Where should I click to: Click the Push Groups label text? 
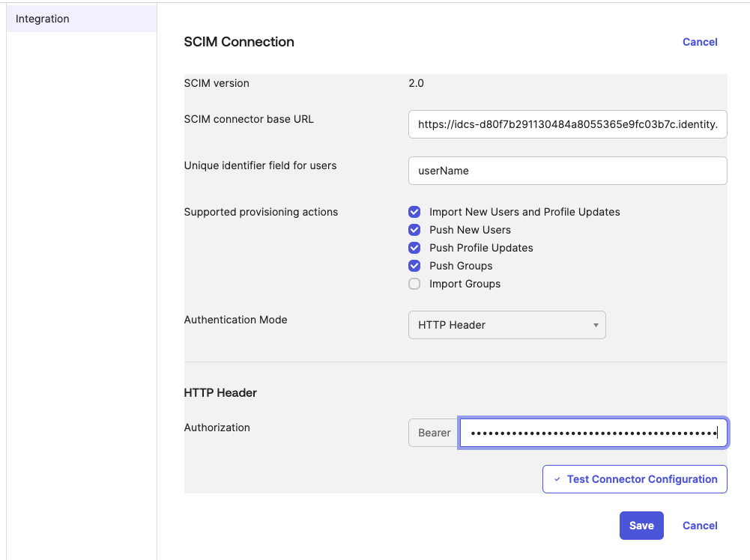coord(461,266)
